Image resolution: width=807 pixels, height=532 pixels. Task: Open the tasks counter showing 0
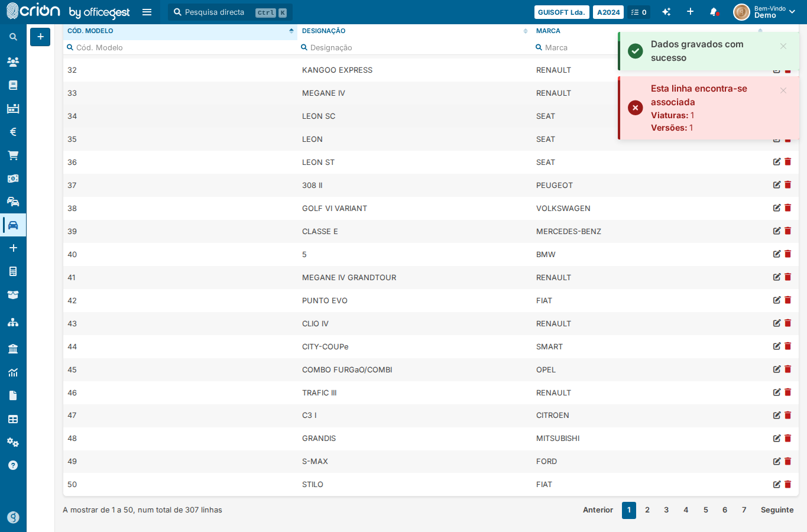[x=639, y=12]
